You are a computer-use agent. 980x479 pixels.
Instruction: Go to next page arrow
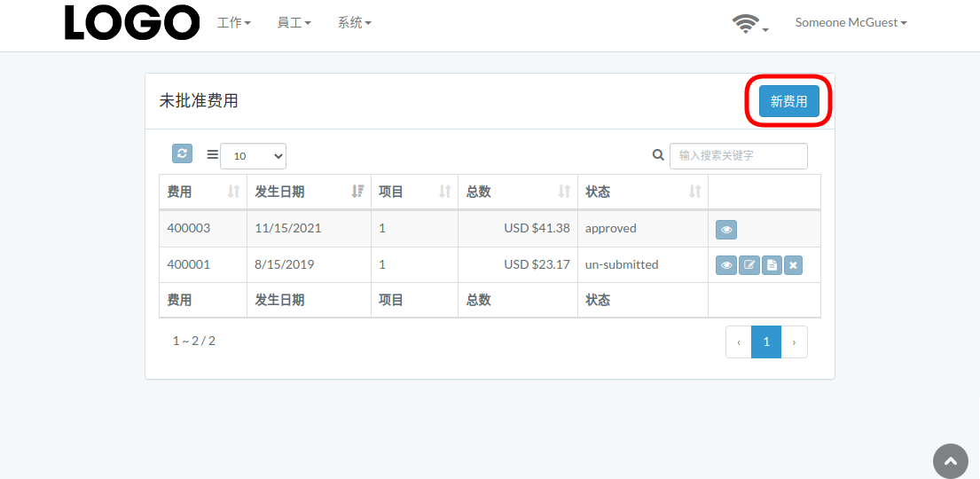(x=795, y=342)
